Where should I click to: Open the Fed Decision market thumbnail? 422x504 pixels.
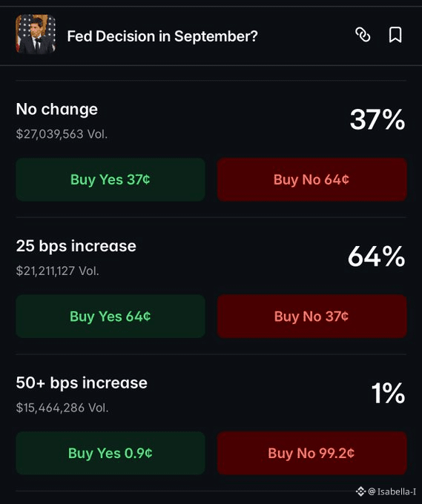pyautogui.click(x=36, y=34)
